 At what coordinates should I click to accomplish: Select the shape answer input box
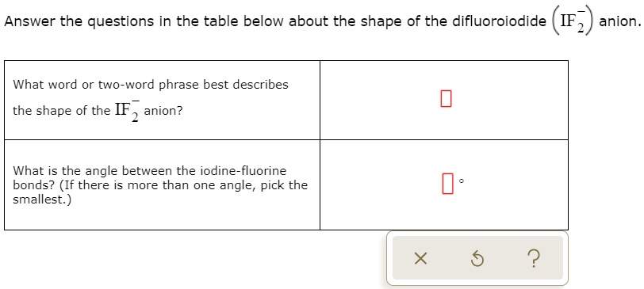pos(446,99)
